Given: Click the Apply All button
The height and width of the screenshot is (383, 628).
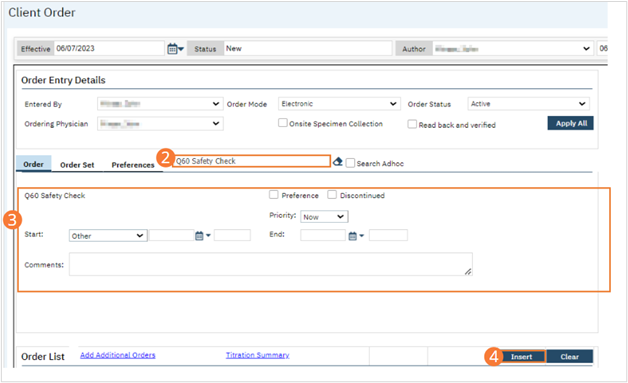Looking at the screenshot, I should tap(571, 123).
